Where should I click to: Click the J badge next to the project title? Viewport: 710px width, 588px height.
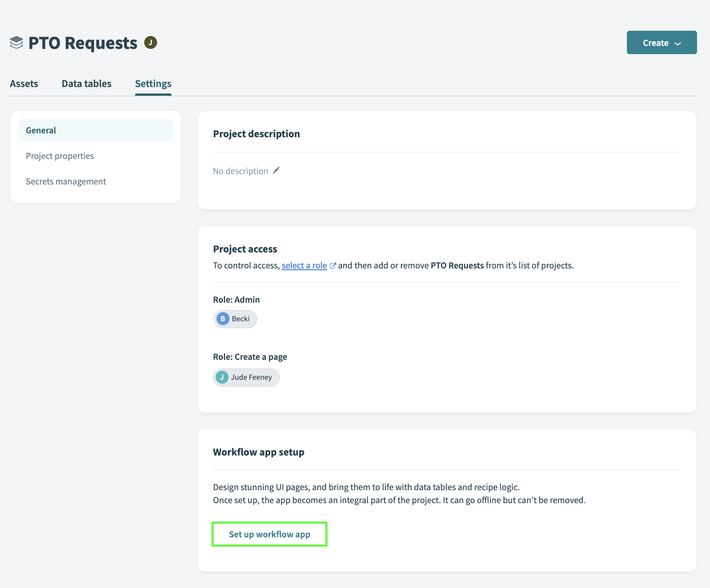150,42
